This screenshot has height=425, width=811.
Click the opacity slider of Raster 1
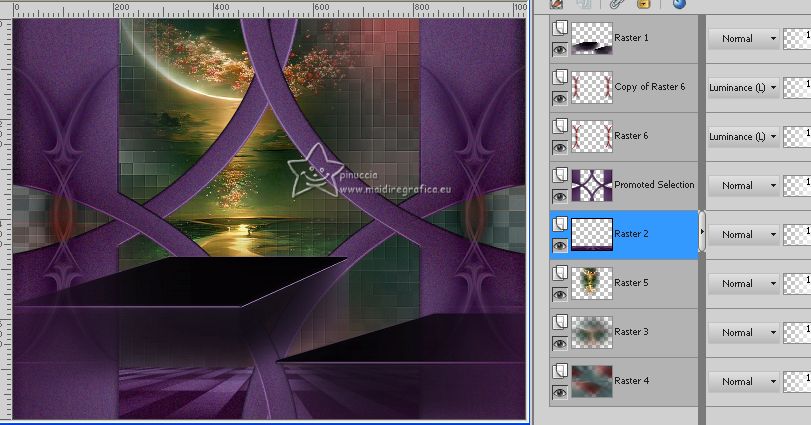click(x=797, y=39)
